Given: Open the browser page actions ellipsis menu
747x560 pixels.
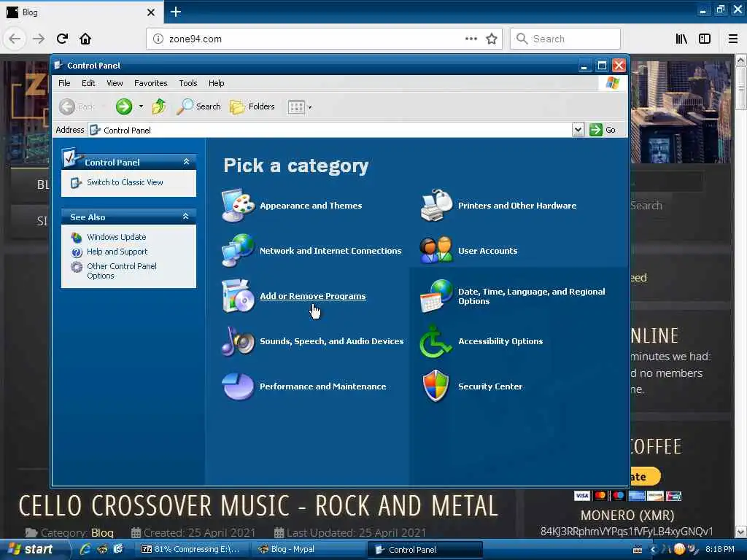Looking at the screenshot, I should point(471,39).
